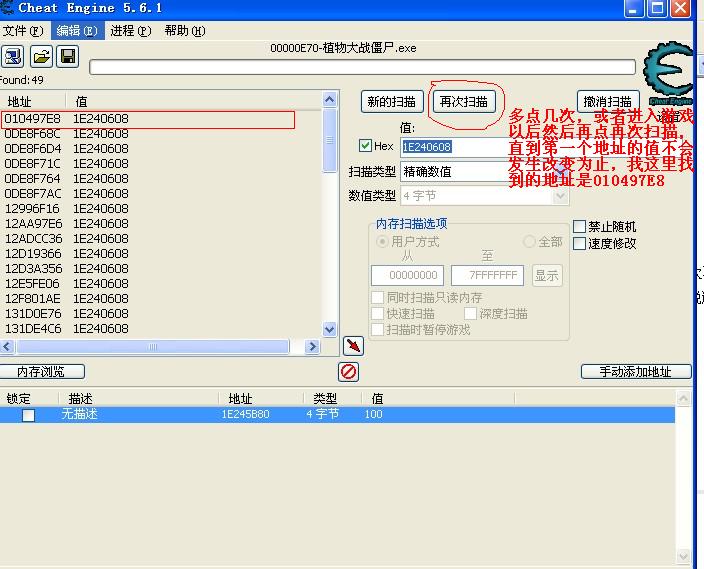Image resolution: width=704 pixels, height=569 pixels.
Task: Click address table scroll up arrow
Action: (683, 398)
